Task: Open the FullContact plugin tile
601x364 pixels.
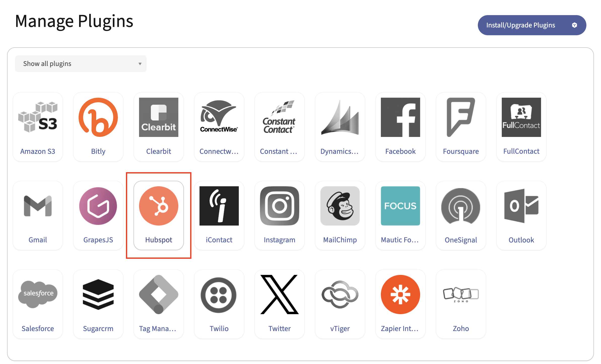Action: [x=521, y=127]
